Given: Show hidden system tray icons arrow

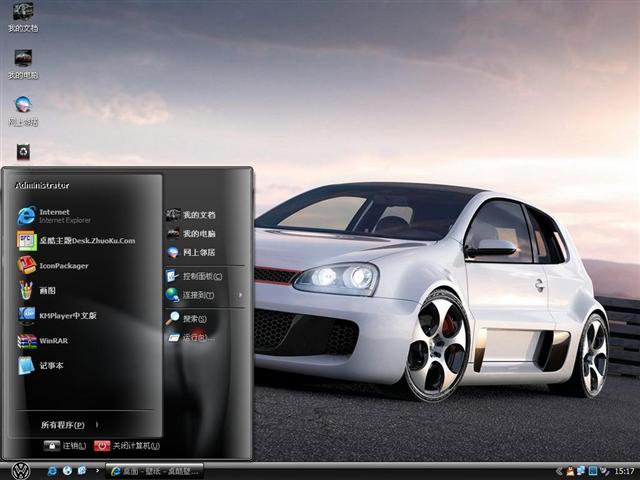Looking at the screenshot, I should [560, 470].
